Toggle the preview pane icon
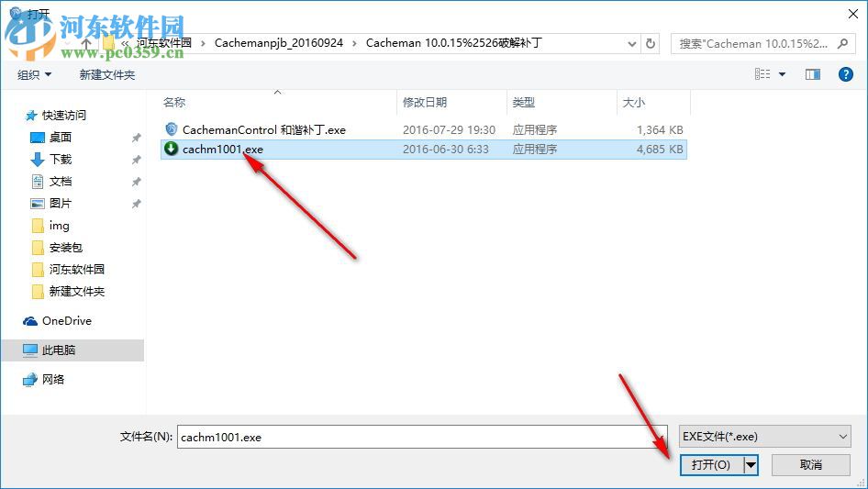Screen dimensions: 868x489 [x=813, y=74]
